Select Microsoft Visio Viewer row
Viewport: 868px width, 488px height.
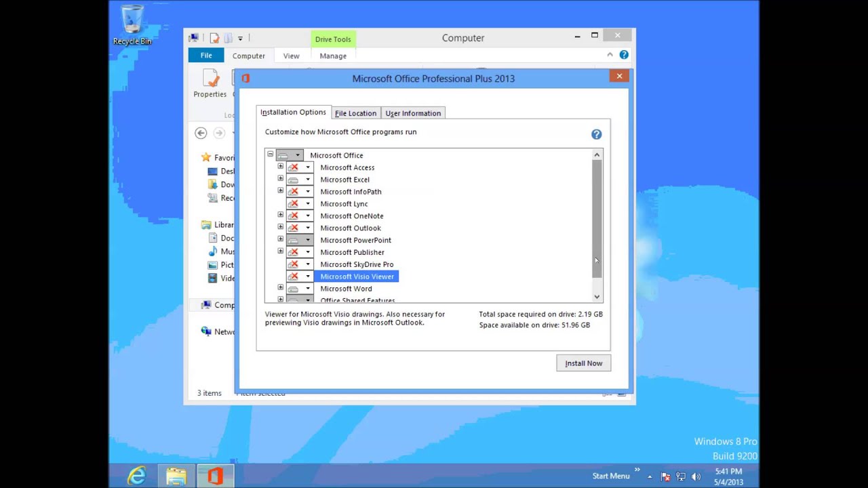(357, 277)
